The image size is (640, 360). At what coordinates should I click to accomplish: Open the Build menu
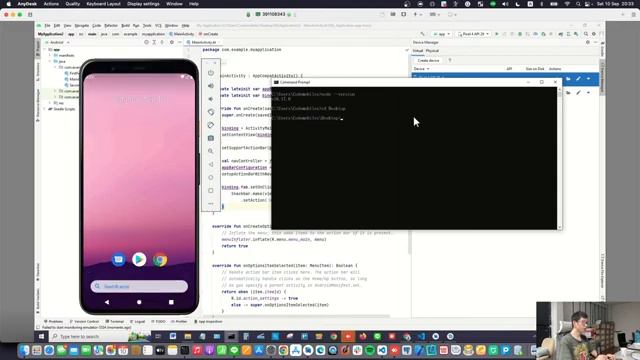tap(125, 25)
